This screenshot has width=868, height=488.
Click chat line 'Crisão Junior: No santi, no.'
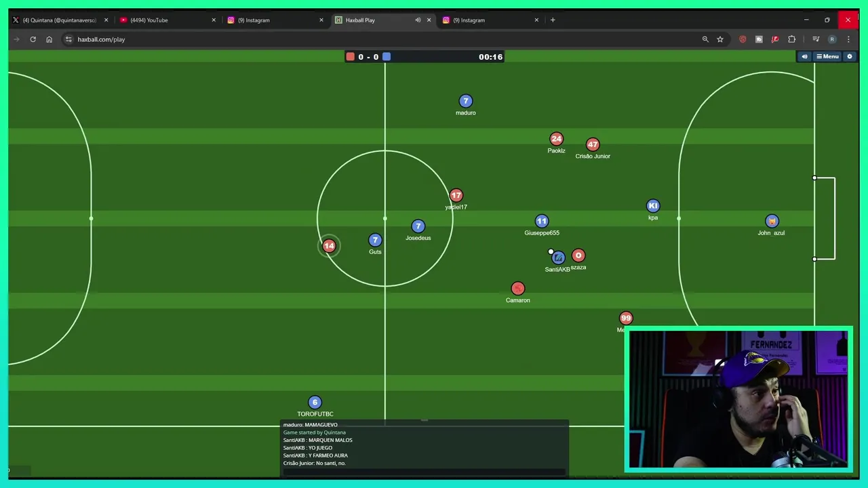click(x=314, y=463)
